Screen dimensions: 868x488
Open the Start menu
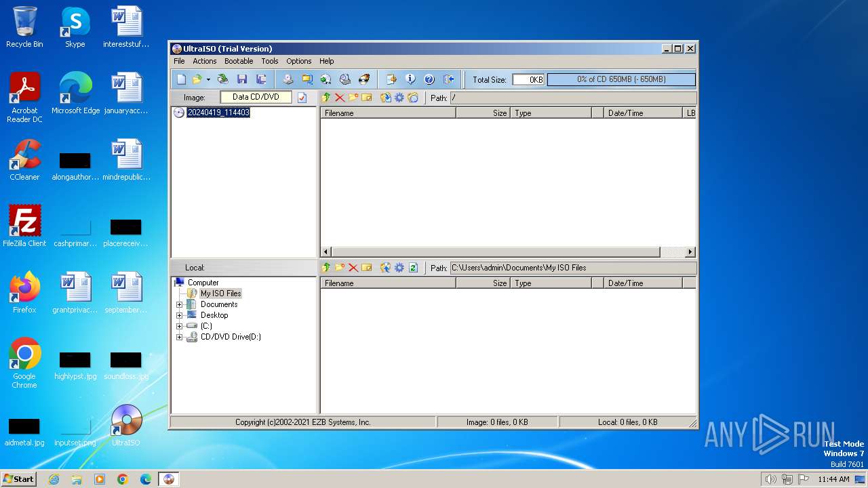19,479
